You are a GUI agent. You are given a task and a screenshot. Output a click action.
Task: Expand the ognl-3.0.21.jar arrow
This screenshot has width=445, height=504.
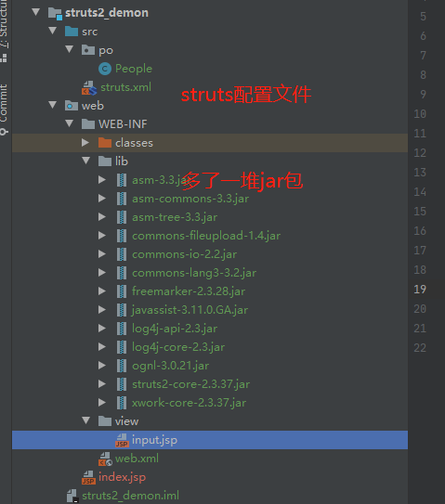[102, 365]
